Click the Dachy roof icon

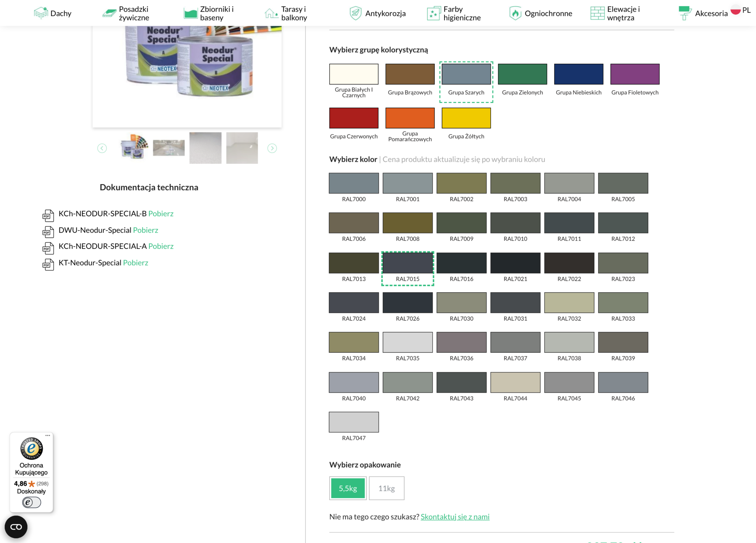click(x=41, y=13)
